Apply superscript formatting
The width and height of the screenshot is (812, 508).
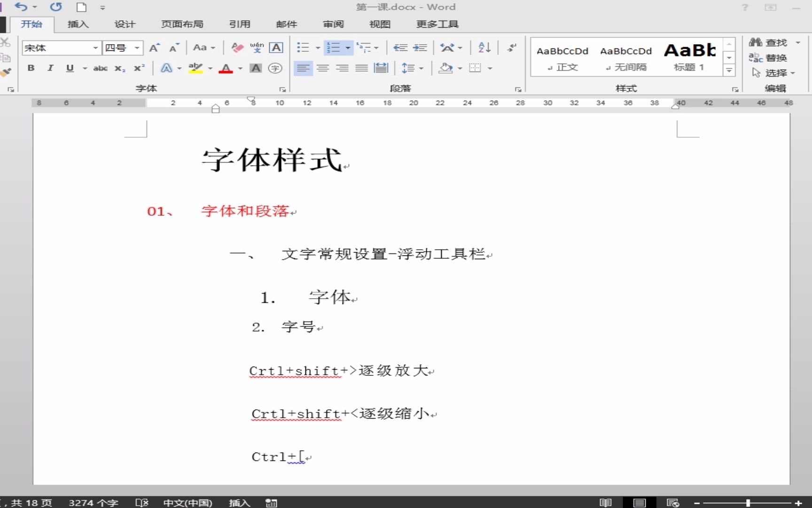[139, 68]
